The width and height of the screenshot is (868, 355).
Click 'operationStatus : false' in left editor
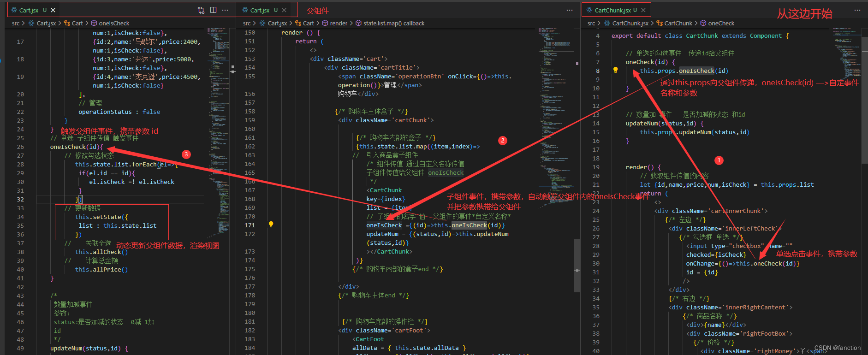119,112
